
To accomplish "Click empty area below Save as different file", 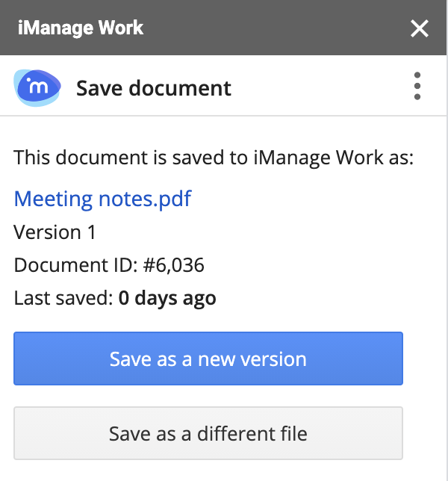I will click(x=224, y=471).
